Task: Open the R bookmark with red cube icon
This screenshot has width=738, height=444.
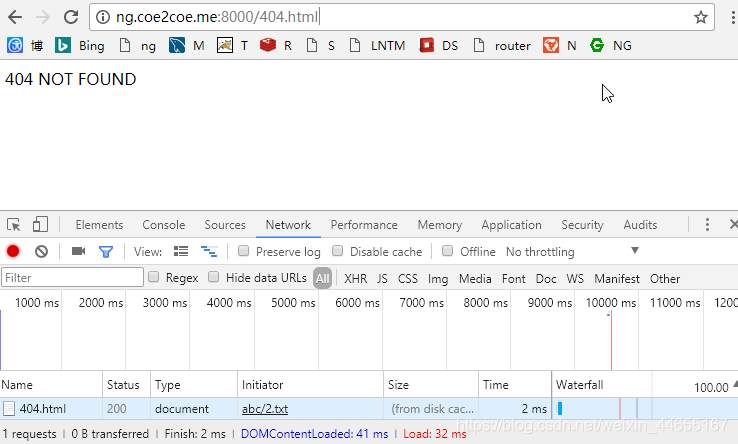Action: (x=276, y=46)
